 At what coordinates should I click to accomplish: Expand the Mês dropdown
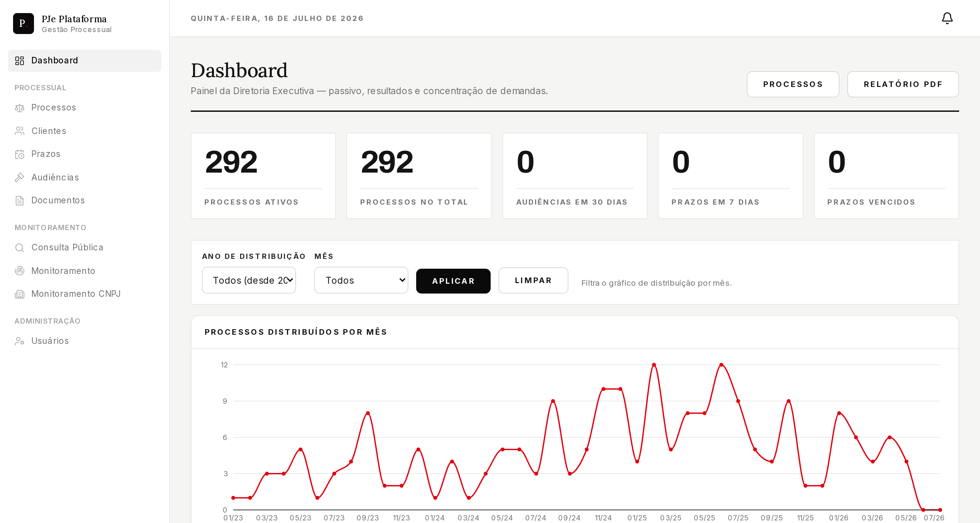click(x=361, y=280)
